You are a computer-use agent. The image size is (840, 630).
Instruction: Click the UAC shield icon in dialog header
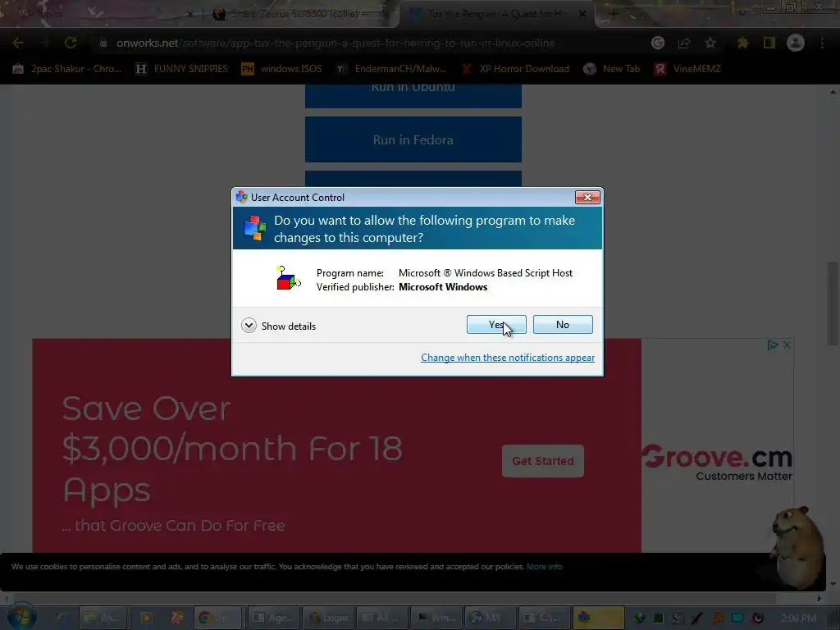click(x=255, y=228)
